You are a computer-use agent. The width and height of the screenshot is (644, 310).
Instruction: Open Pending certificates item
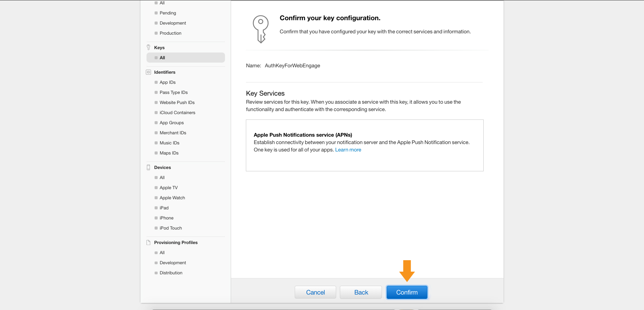[x=168, y=13]
